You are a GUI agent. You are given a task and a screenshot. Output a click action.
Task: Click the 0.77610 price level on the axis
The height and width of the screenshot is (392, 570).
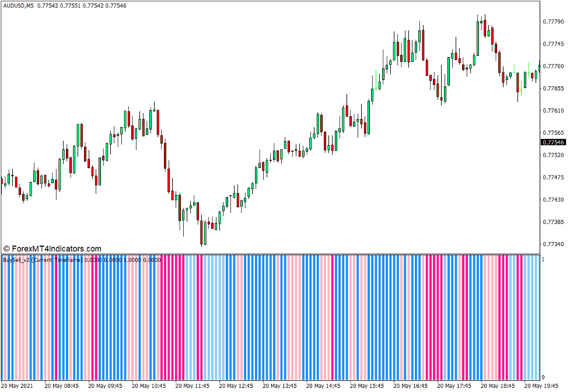coord(553,111)
